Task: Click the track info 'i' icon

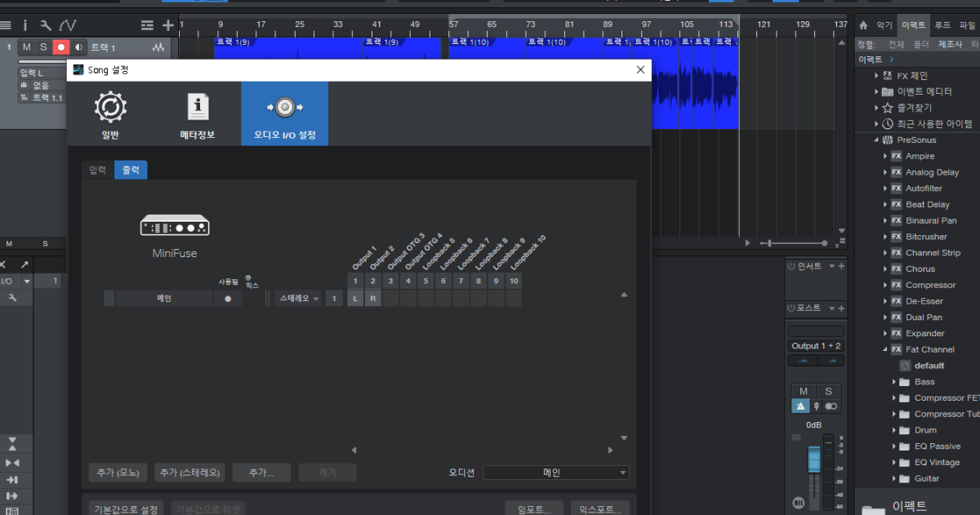Action: (x=24, y=25)
